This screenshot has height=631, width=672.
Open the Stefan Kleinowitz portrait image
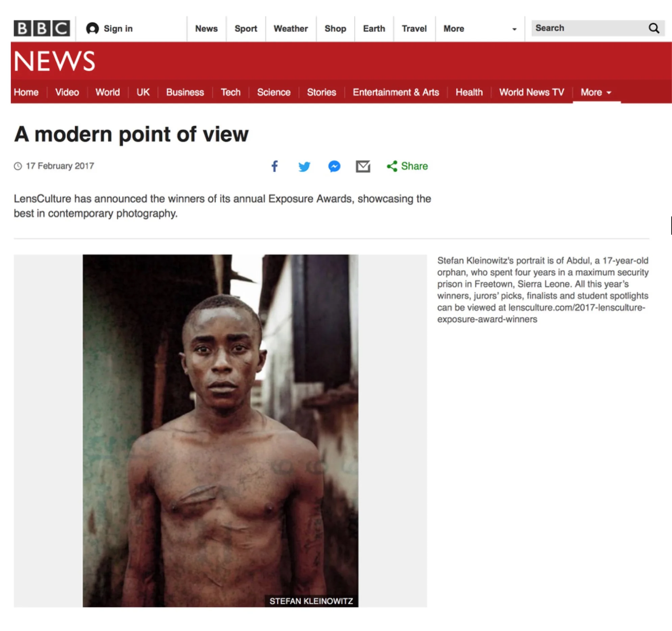point(220,430)
